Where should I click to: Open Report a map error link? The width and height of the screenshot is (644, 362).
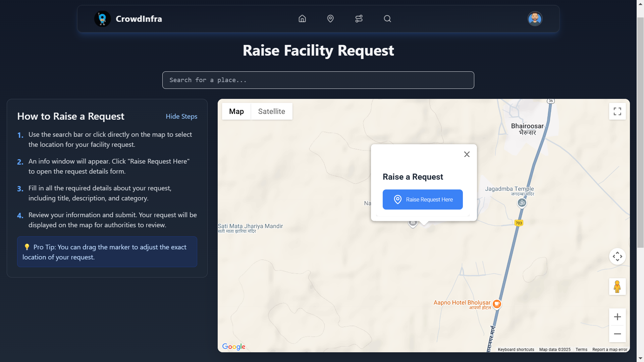click(609, 350)
